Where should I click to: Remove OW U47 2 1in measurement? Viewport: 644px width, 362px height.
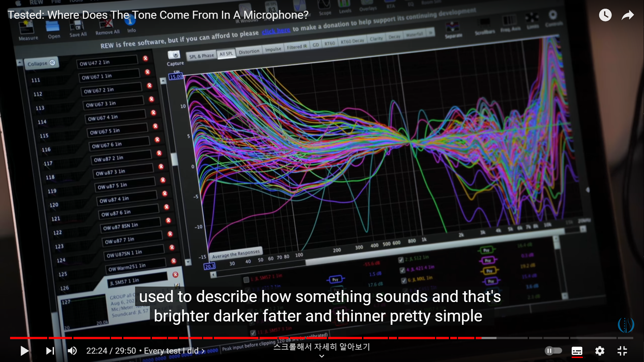pyautogui.click(x=145, y=58)
